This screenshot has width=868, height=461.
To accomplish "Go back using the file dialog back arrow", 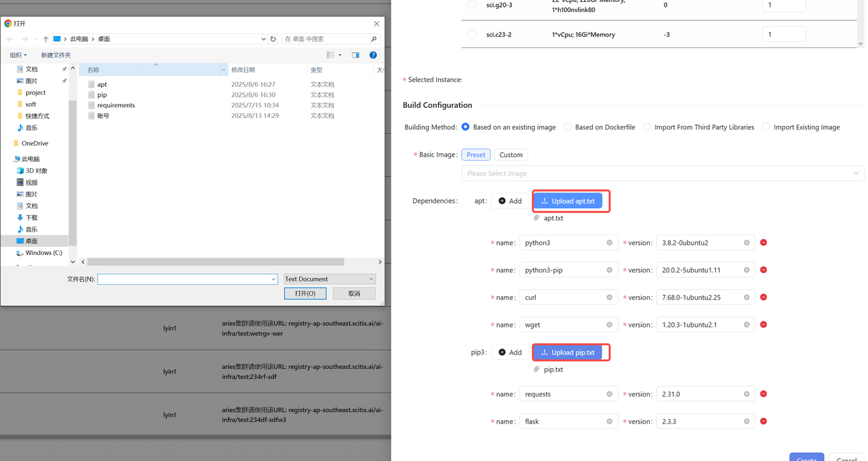I will pyautogui.click(x=10, y=39).
